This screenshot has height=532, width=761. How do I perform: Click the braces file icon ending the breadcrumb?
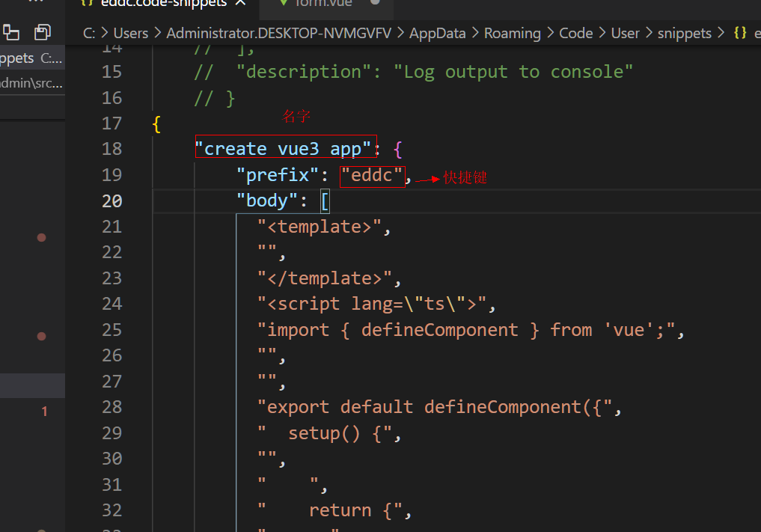click(x=740, y=34)
